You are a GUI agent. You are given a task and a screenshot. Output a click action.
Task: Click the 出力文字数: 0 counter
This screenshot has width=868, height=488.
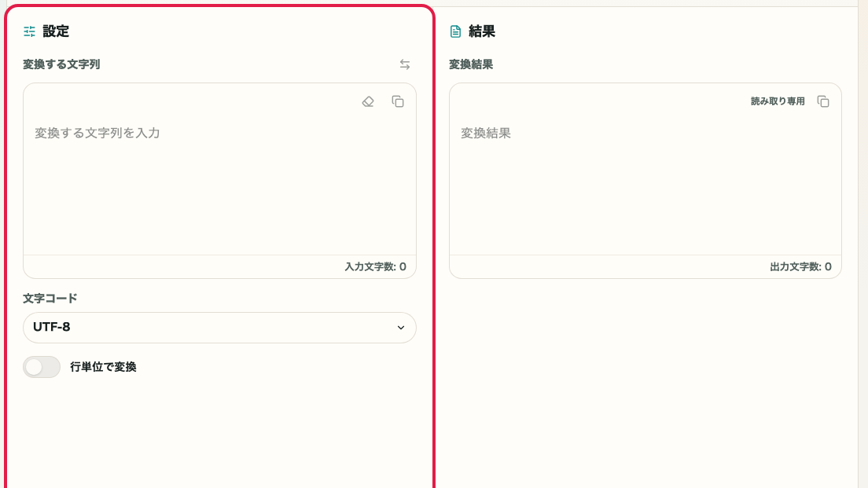point(800,266)
